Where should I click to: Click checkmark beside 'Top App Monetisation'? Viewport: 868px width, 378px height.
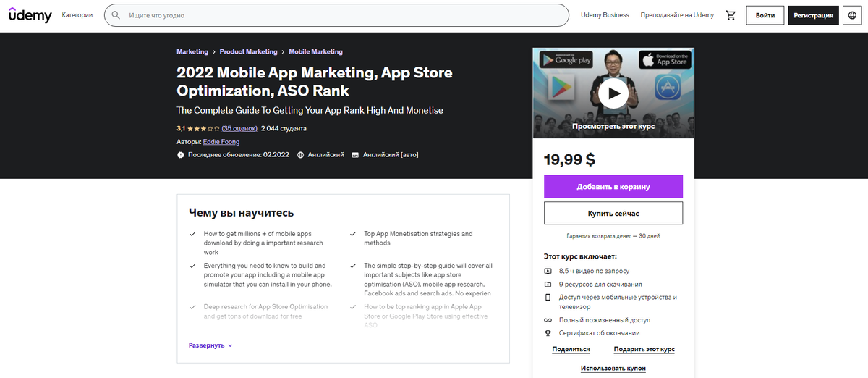pyautogui.click(x=353, y=234)
